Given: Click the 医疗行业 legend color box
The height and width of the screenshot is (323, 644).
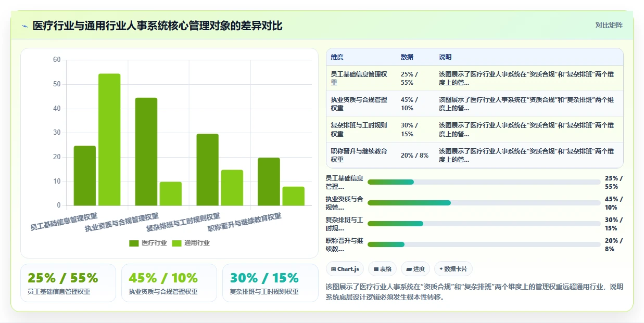Looking at the screenshot, I should 134,243.
